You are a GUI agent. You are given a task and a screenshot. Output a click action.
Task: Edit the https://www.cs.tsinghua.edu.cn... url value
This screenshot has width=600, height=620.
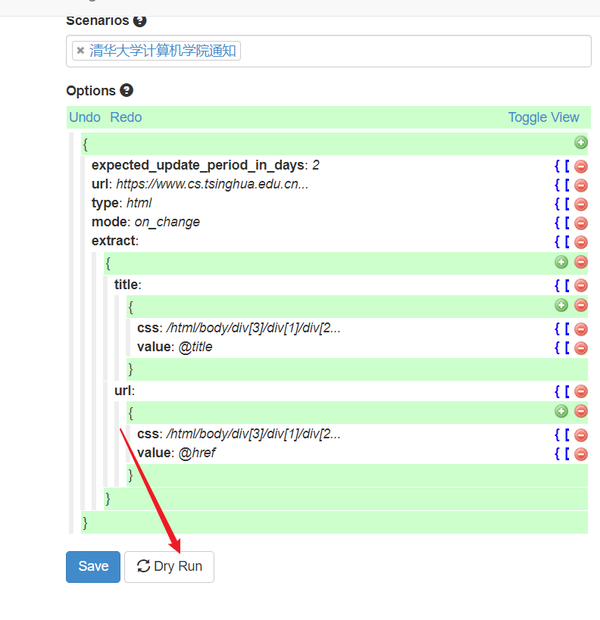coord(212,184)
